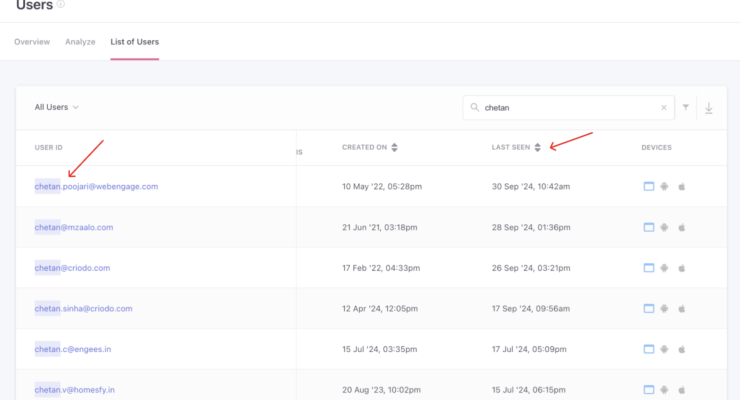The height and width of the screenshot is (400, 740).
Task: Download the user list
Action: tap(709, 108)
